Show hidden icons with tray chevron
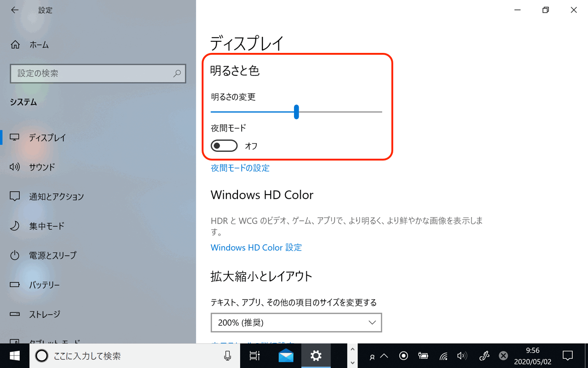Image resolution: width=588 pixels, height=368 pixels. click(x=384, y=356)
